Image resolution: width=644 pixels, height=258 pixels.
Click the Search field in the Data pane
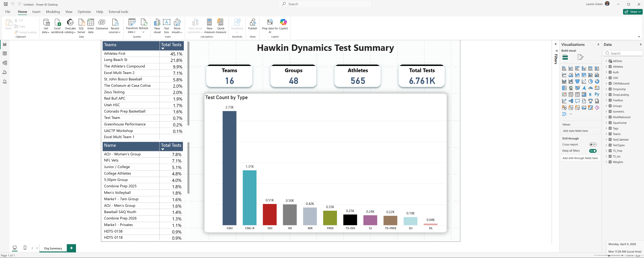(623, 53)
